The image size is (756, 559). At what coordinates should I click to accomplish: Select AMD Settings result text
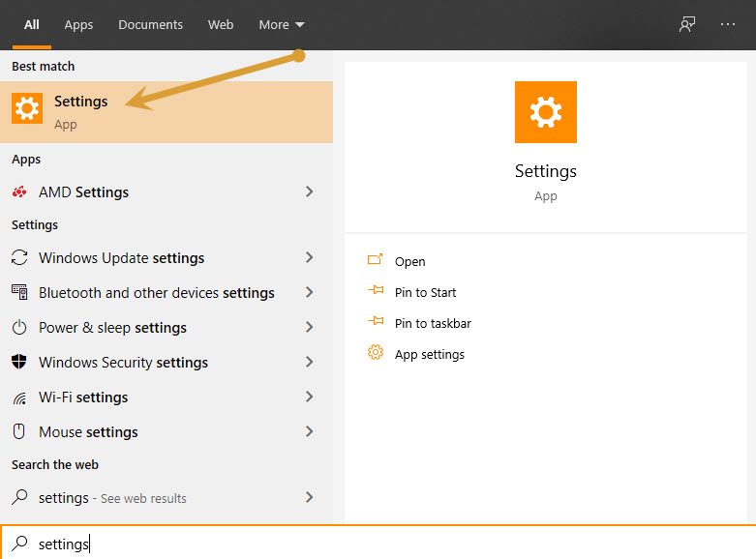click(83, 192)
